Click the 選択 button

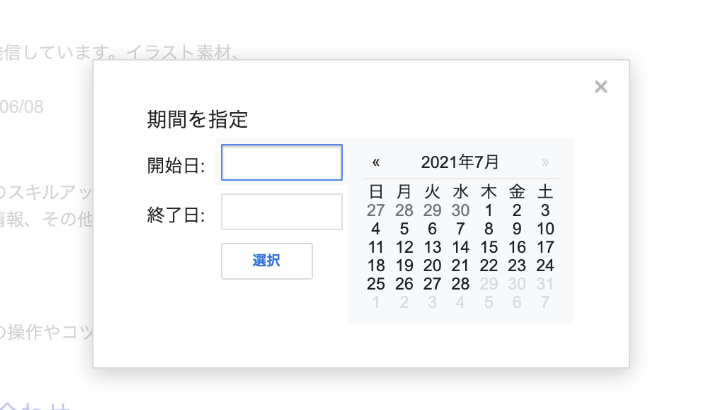[x=267, y=261]
